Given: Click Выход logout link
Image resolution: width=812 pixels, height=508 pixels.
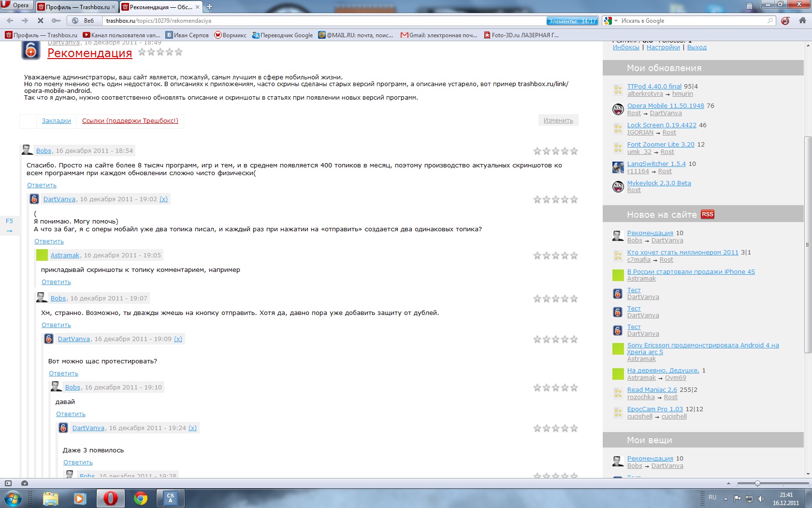Looking at the screenshot, I should tap(696, 47).
